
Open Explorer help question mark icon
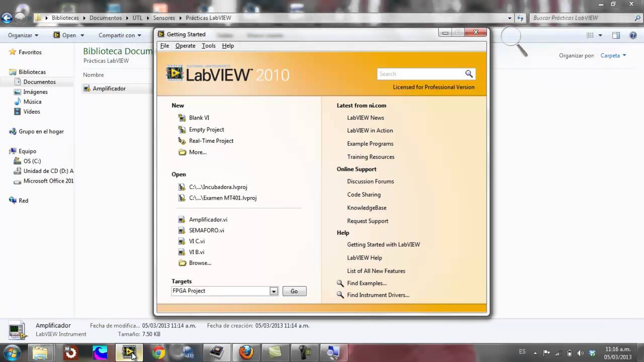coord(633,35)
